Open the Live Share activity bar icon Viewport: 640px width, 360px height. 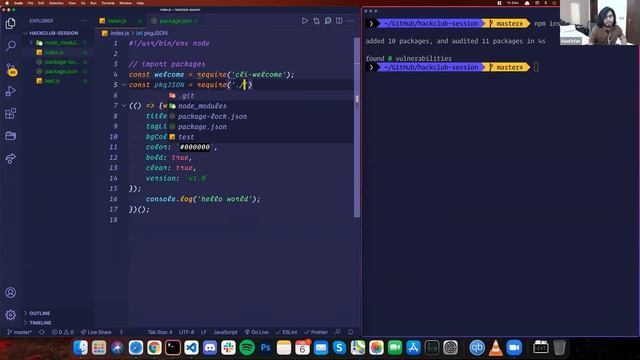[x=11, y=158]
